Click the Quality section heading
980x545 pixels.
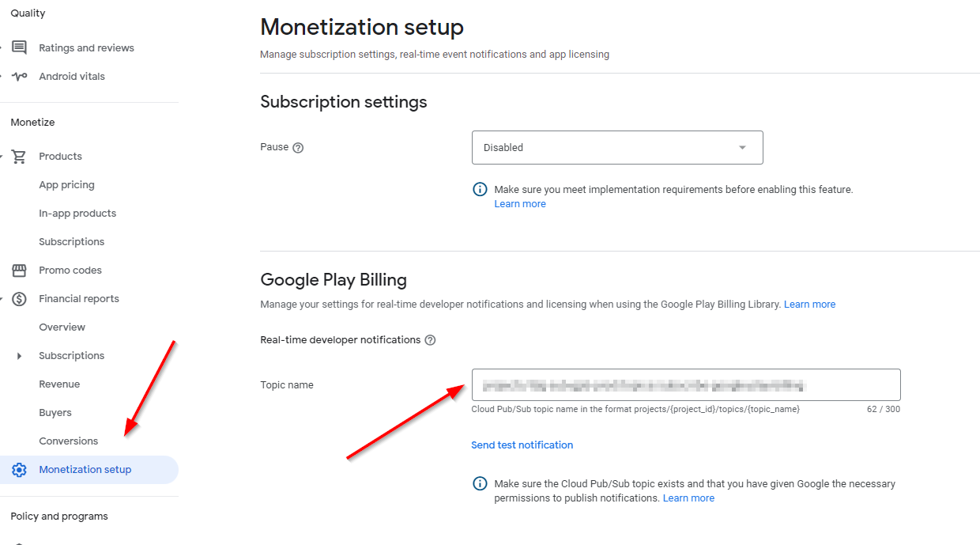(x=28, y=13)
